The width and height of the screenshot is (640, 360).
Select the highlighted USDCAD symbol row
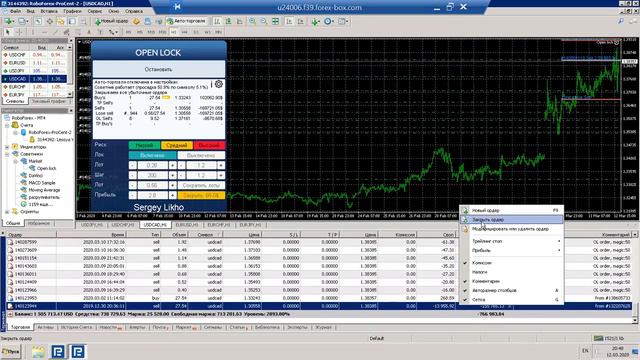click(x=35, y=79)
